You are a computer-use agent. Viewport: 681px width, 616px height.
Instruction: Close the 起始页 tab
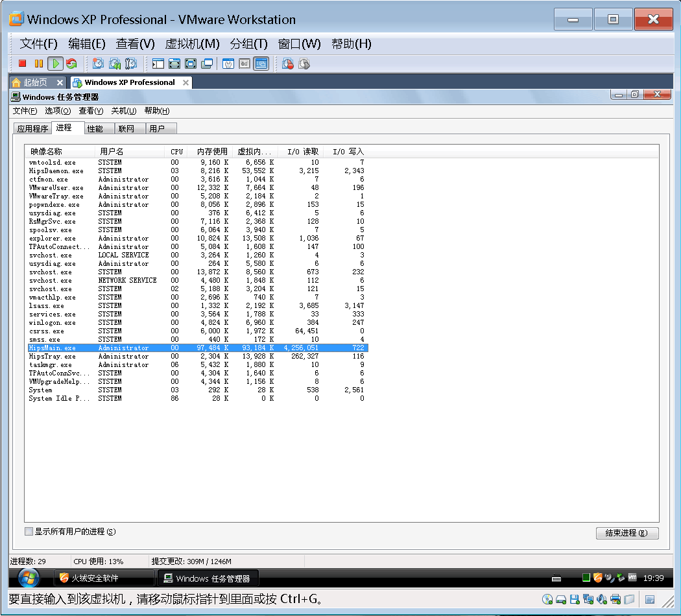60,82
